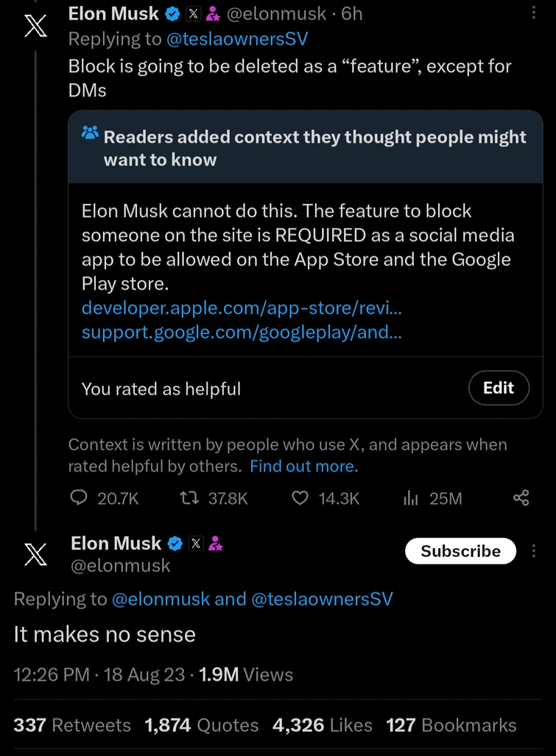Click the Edit rating button
Screen dimensions: 556x756
499,388
